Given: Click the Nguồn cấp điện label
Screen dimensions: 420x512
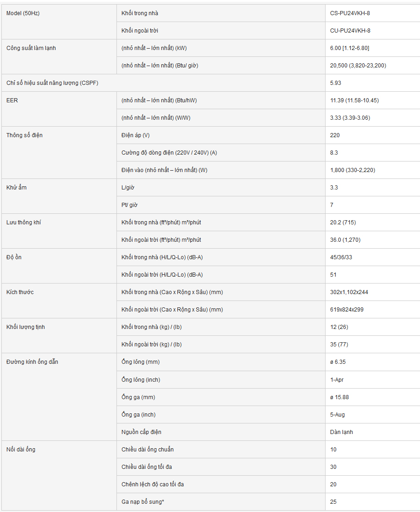Looking at the screenshot, I should (141, 432).
